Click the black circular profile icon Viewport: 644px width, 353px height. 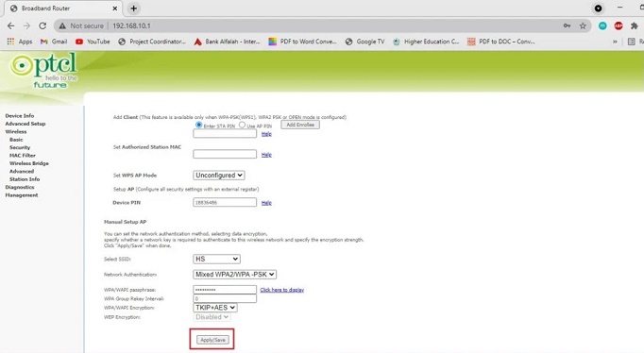tap(598, 8)
